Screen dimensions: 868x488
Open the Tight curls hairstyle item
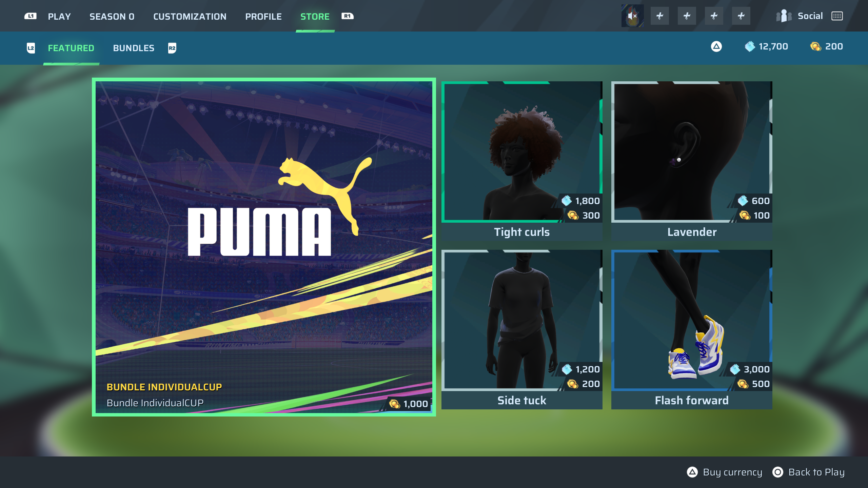click(x=522, y=161)
